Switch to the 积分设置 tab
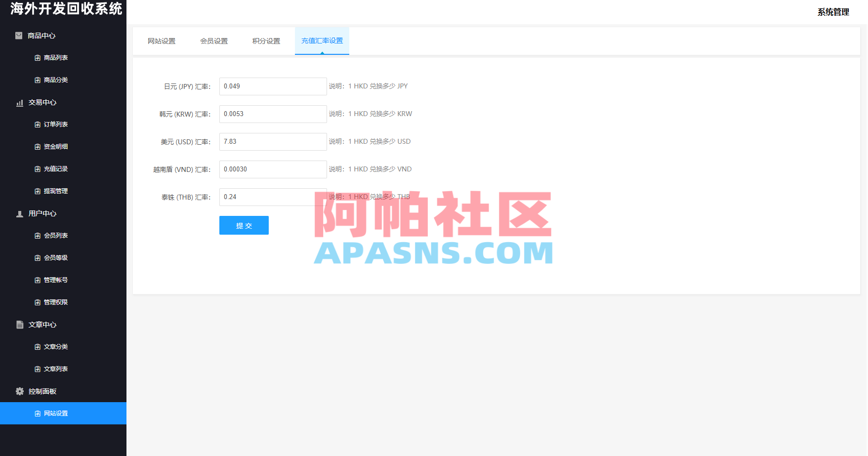 (266, 41)
